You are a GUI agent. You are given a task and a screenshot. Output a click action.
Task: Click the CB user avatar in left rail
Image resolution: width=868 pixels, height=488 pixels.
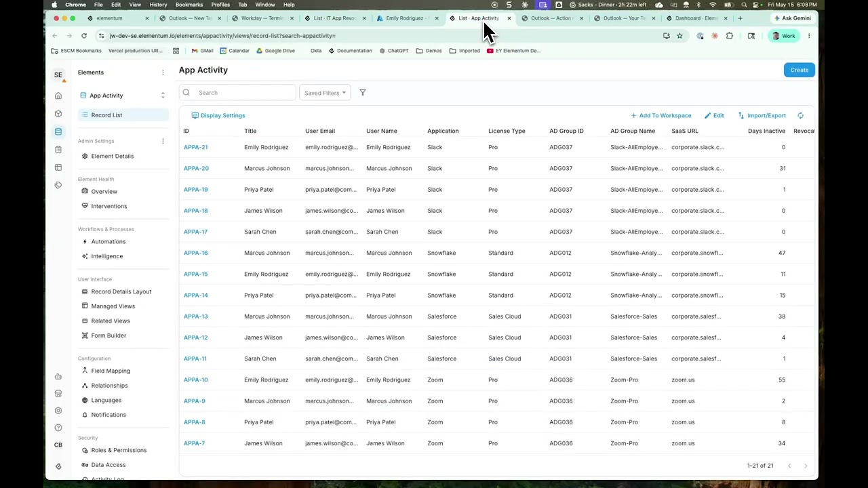58,445
